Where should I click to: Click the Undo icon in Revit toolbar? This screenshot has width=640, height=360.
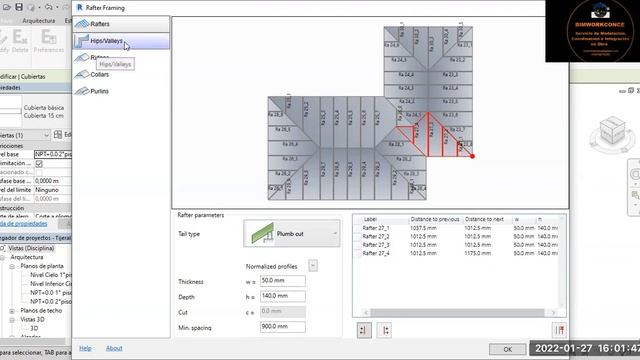(49, 7)
